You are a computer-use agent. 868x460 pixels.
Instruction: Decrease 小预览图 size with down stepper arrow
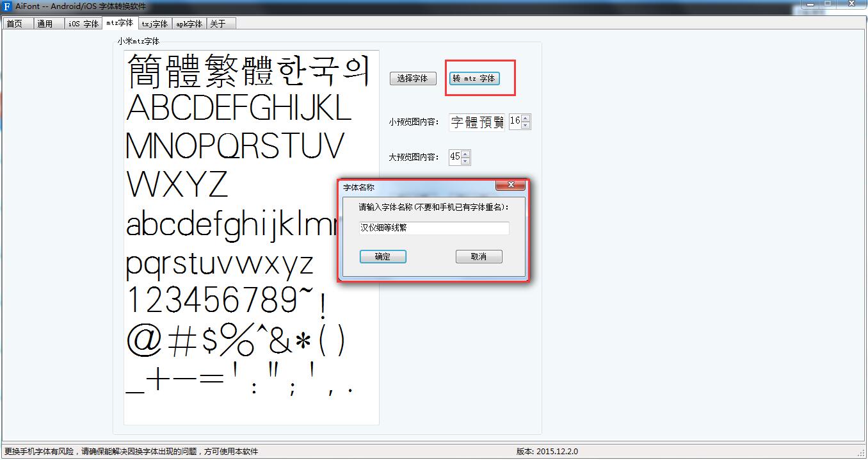(526, 124)
